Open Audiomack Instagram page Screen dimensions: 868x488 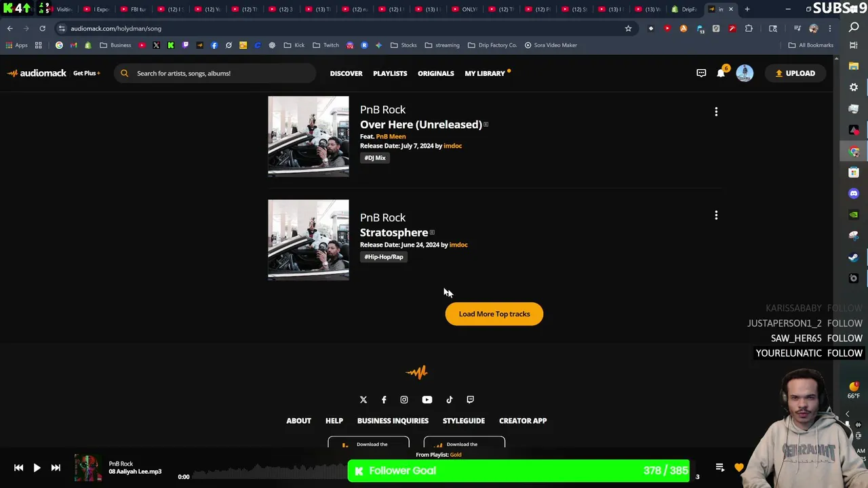pyautogui.click(x=404, y=400)
